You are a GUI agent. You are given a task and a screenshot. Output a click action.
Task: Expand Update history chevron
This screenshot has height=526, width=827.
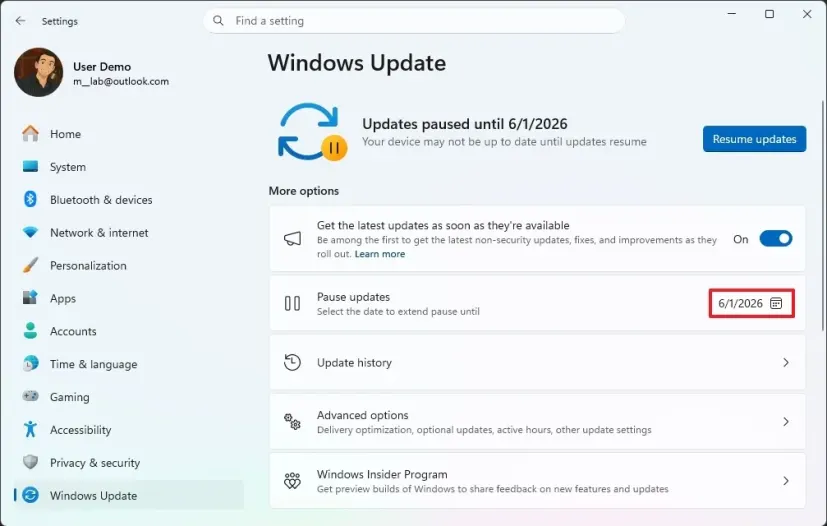point(786,362)
